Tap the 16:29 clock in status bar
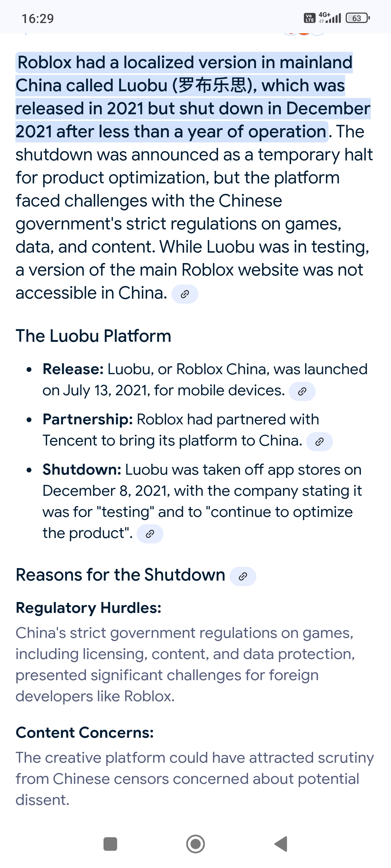391x868 pixels. point(38,19)
